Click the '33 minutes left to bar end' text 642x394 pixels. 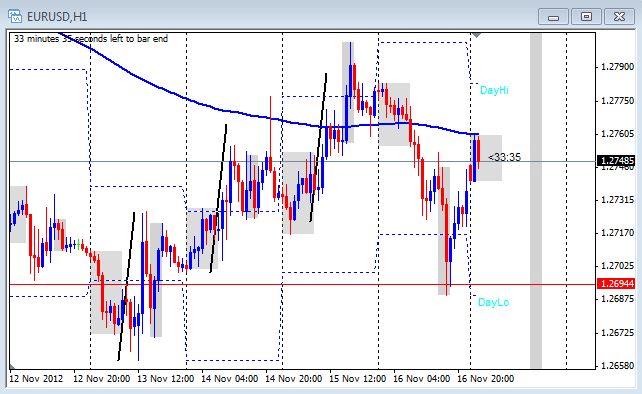click(x=91, y=39)
